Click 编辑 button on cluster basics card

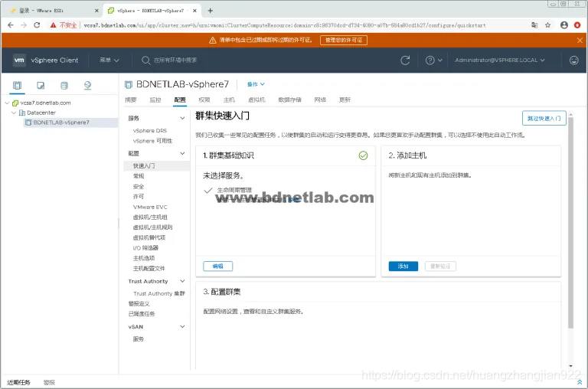[x=218, y=266]
